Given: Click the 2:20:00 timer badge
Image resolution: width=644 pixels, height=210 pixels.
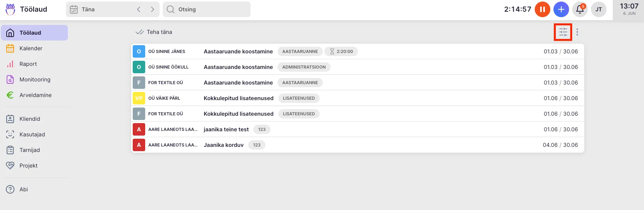Looking at the screenshot, I should click(341, 51).
